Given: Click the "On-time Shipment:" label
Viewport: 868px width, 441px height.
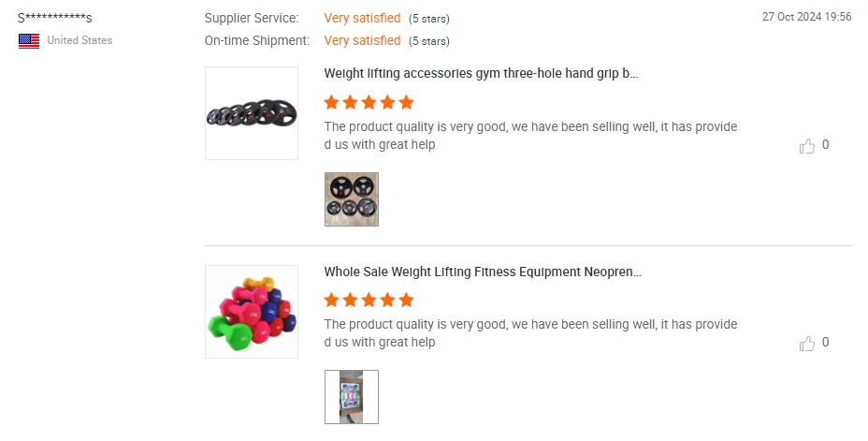Looking at the screenshot, I should [256, 41].
